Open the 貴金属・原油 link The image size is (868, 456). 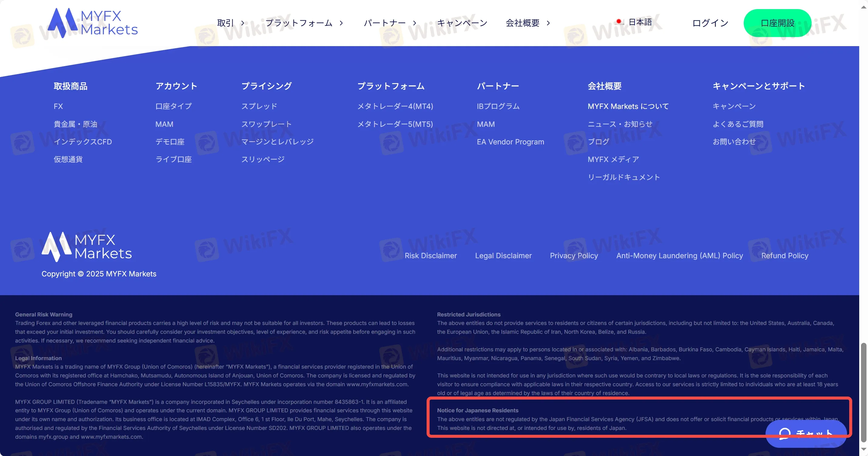[75, 124]
